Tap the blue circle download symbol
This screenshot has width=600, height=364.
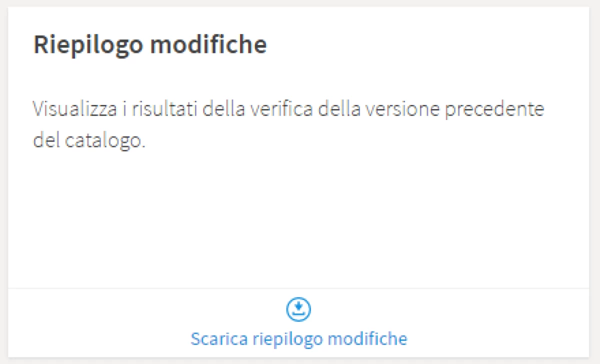click(298, 309)
